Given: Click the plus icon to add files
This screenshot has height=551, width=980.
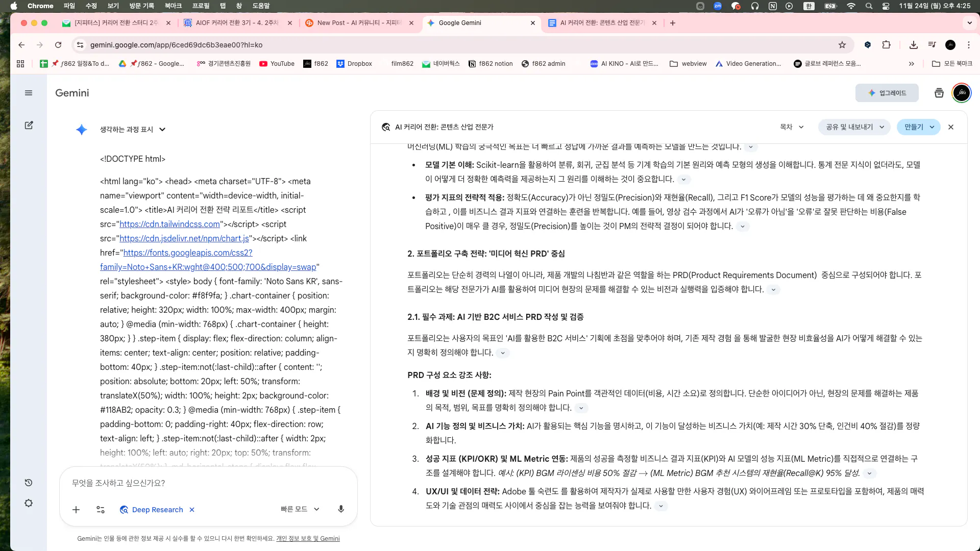Looking at the screenshot, I should (76, 510).
